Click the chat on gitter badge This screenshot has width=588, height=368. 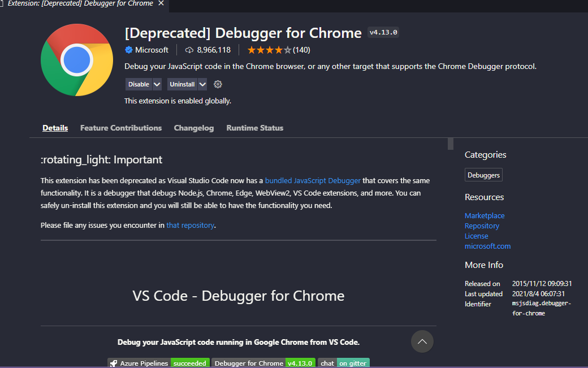(x=344, y=363)
